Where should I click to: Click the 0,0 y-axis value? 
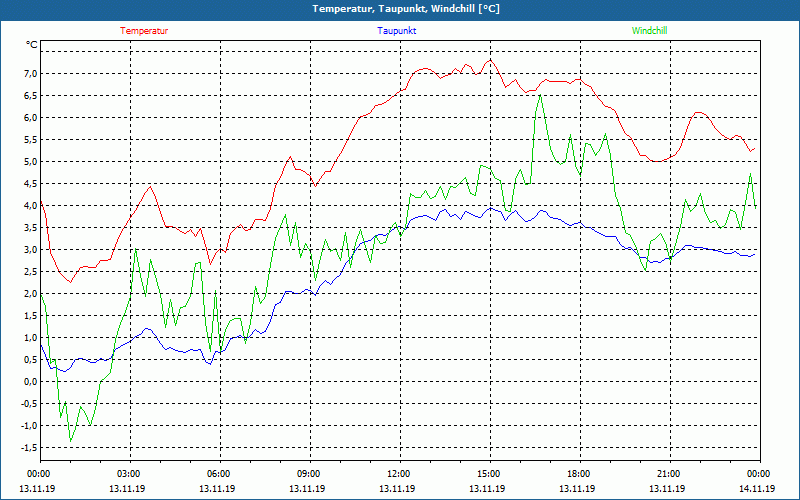point(31,382)
